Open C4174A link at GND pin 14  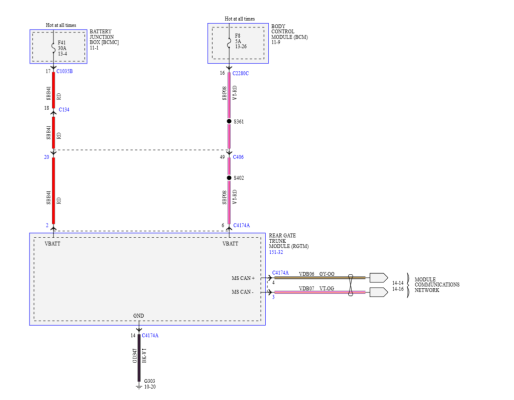[x=150, y=335]
